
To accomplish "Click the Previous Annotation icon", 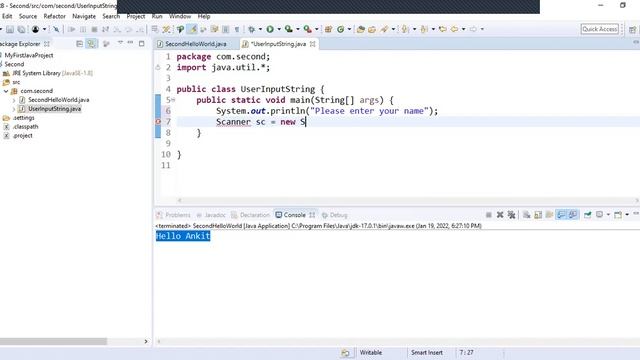I will click(x=424, y=29).
